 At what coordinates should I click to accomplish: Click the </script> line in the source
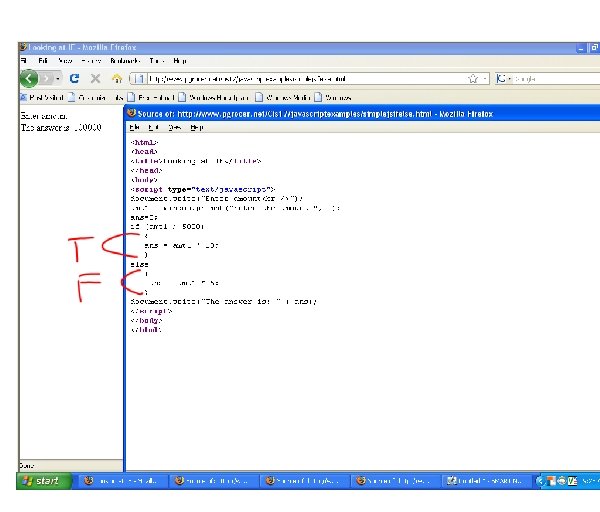(152, 311)
